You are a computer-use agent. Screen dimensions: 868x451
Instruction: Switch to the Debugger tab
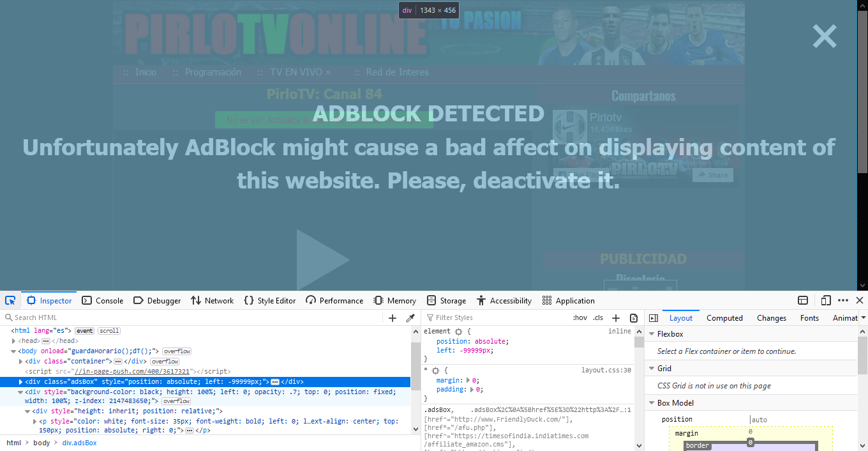coord(157,300)
